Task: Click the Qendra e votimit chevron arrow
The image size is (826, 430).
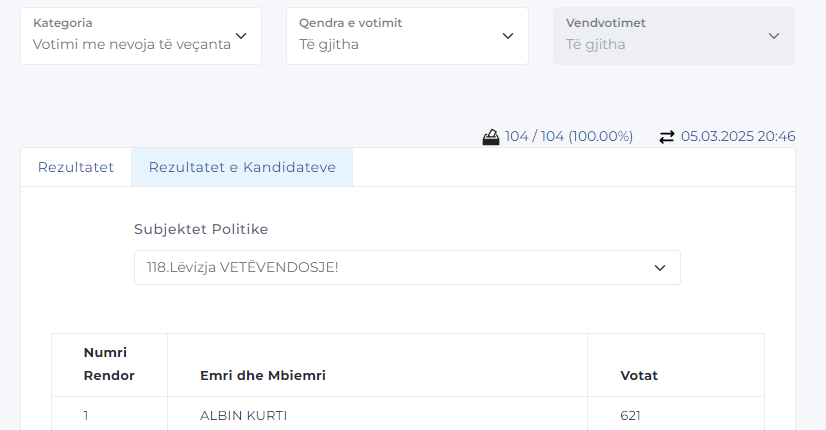Action: tap(508, 36)
